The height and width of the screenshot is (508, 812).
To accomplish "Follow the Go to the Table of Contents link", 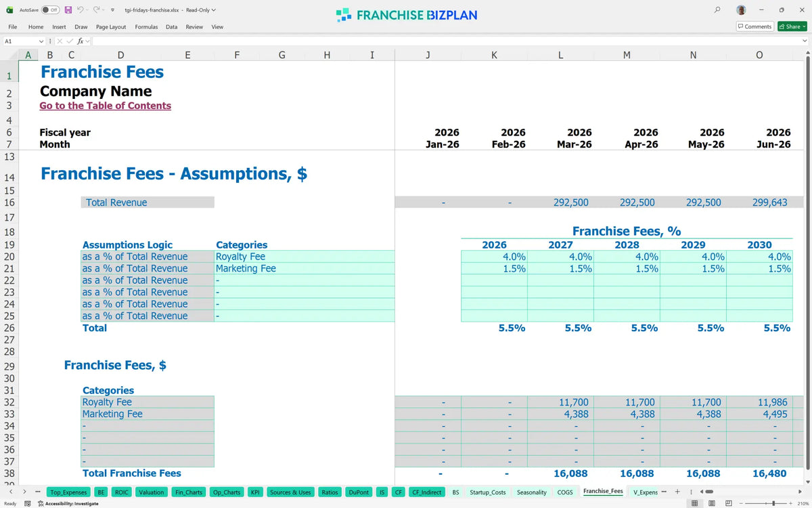I will click(x=105, y=106).
